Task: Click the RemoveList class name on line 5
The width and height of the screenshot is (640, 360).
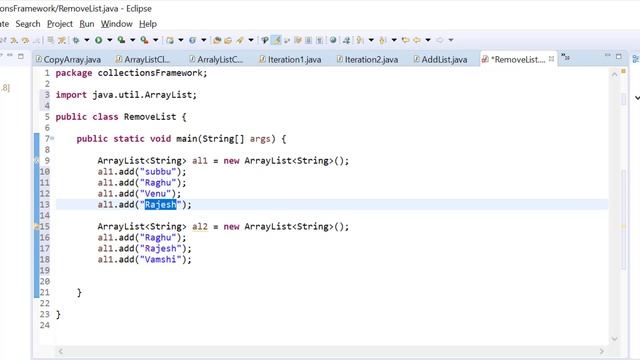Action: pyautogui.click(x=150, y=117)
